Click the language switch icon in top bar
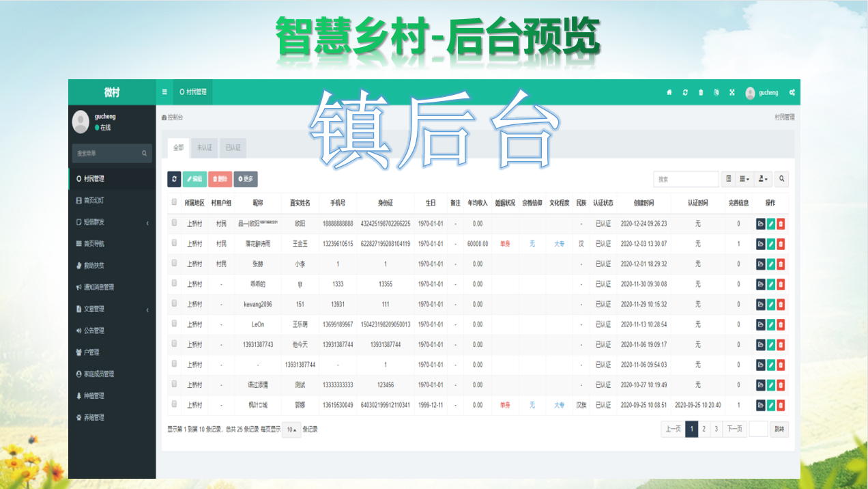The width and height of the screenshot is (868, 489). [717, 92]
